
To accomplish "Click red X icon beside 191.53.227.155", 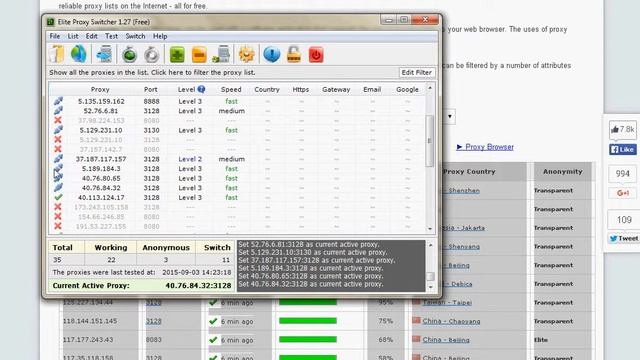I will 58,226.
